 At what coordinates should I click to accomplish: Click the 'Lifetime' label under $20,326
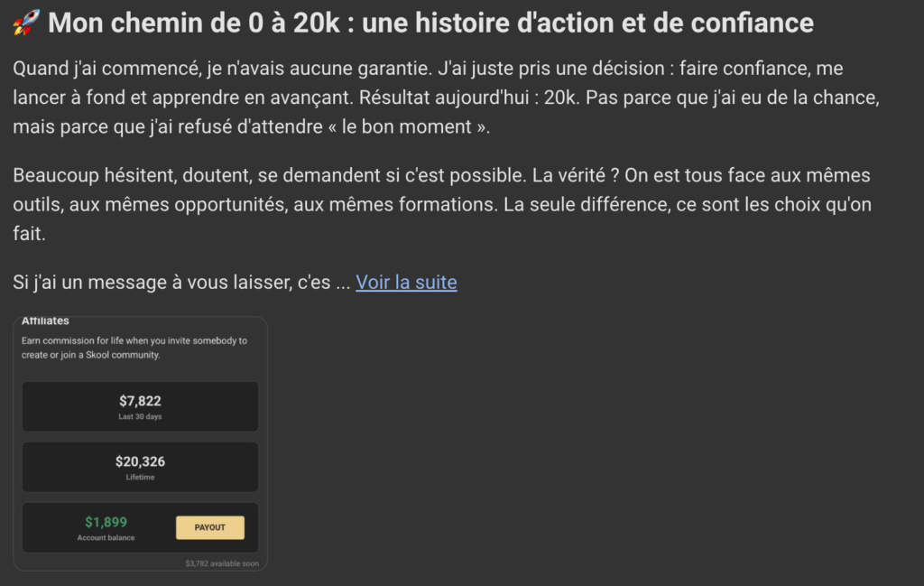140,478
